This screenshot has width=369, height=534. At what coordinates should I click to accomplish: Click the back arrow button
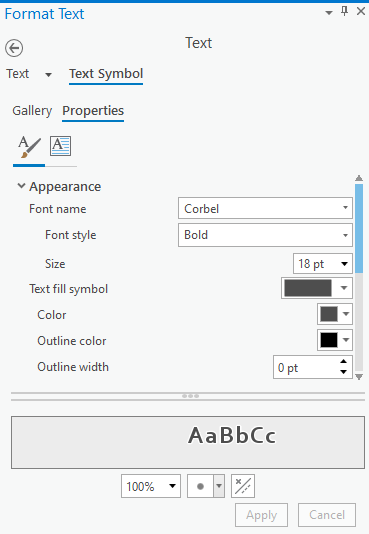14,48
